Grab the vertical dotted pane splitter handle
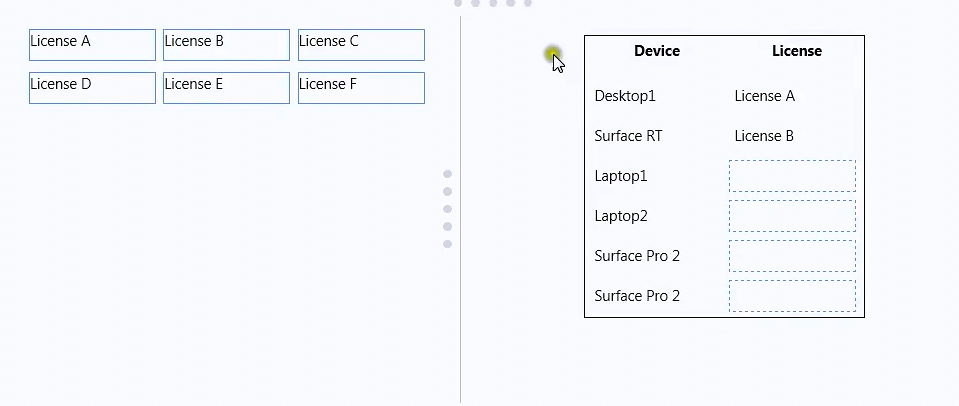The height and width of the screenshot is (406, 959). 447,209
